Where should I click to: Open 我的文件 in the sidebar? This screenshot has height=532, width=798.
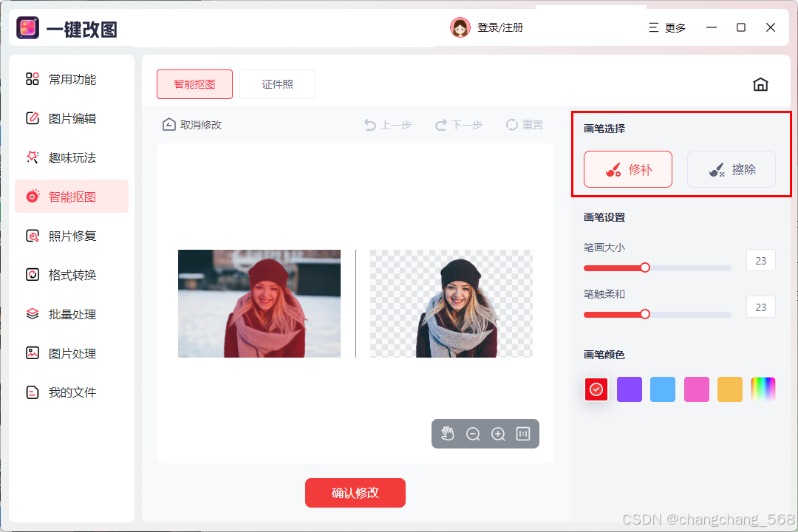pos(71,392)
